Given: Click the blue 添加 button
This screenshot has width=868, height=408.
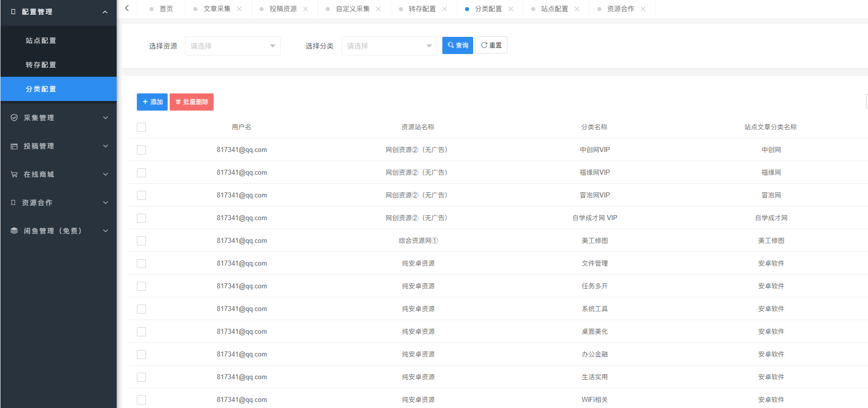Looking at the screenshot, I should coord(152,102).
